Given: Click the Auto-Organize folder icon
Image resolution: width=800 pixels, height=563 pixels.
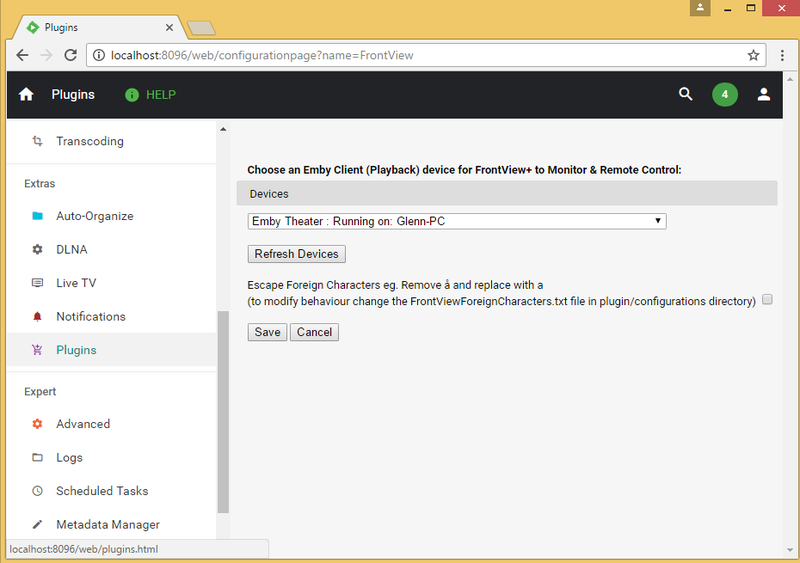Looking at the screenshot, I should pos(37,216).
